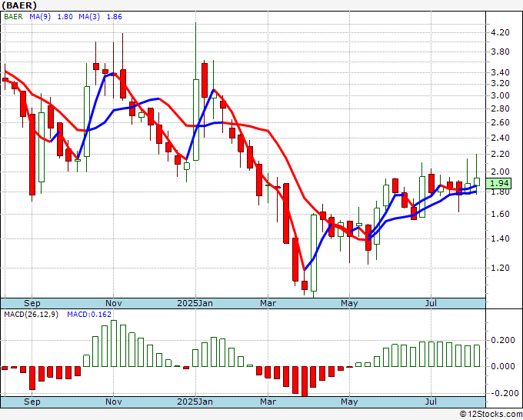Click the 2.00 price axis label
The image size is (523, 420).
(500, 172)
